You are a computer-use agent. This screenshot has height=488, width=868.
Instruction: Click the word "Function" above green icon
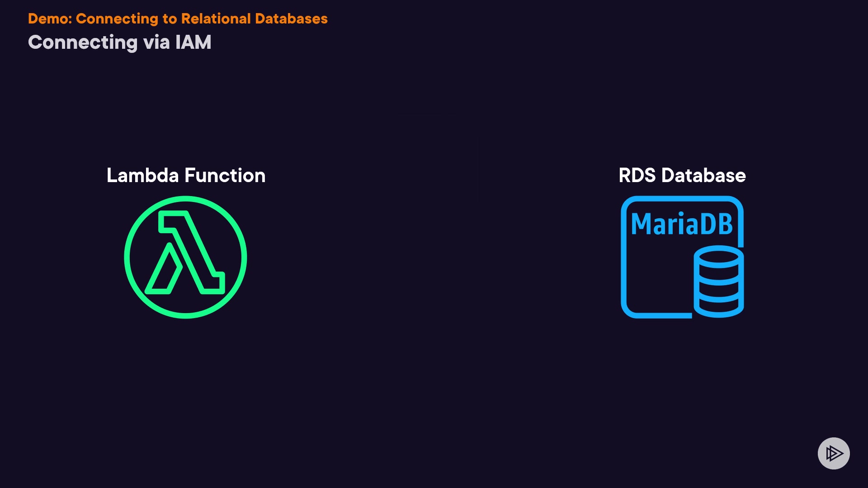pos(225,175)
